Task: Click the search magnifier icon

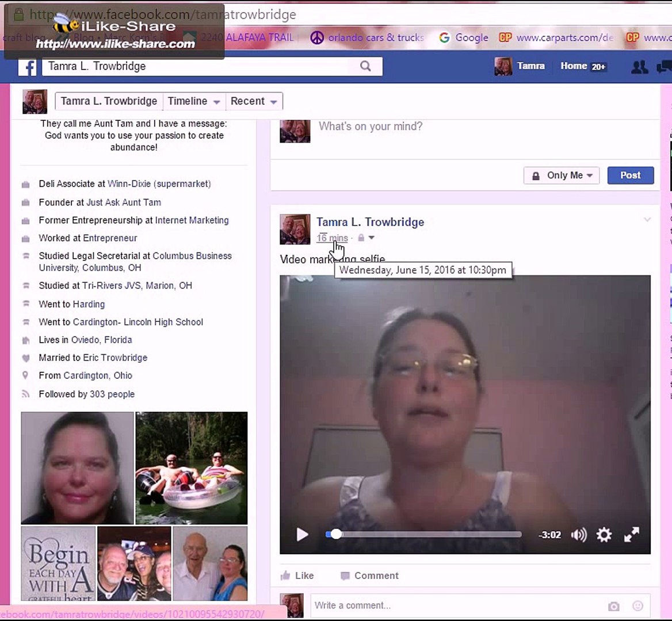Action: tap(365, 66)
